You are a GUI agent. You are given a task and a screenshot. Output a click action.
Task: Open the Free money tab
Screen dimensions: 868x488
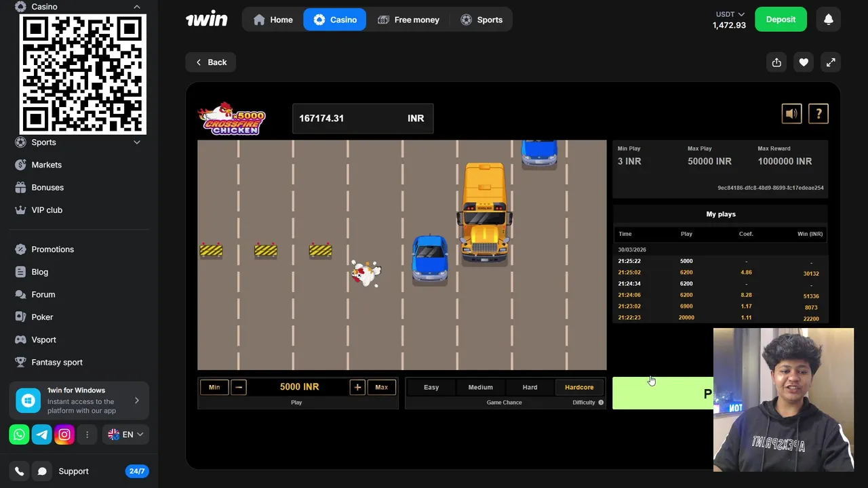pos(408,20)
